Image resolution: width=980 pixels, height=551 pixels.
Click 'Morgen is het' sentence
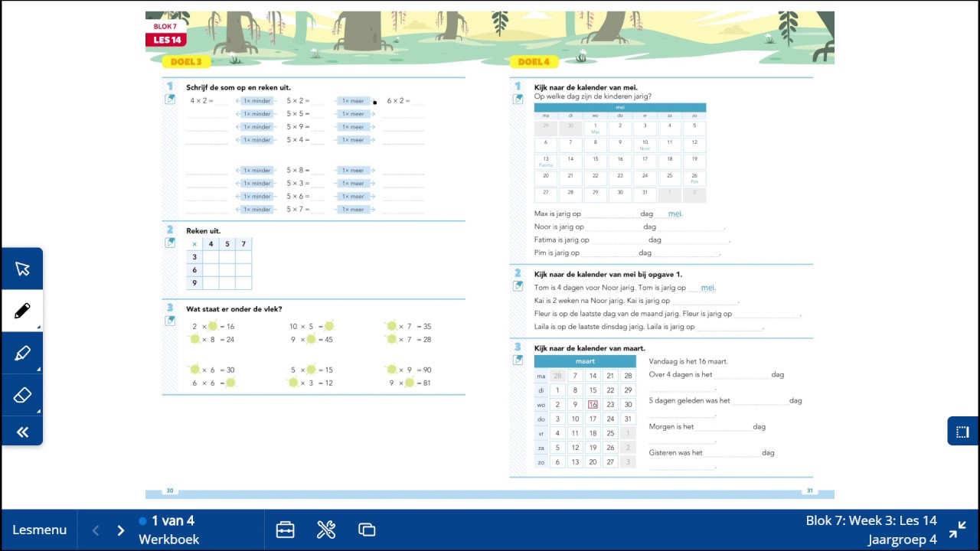tap(671, 427)
